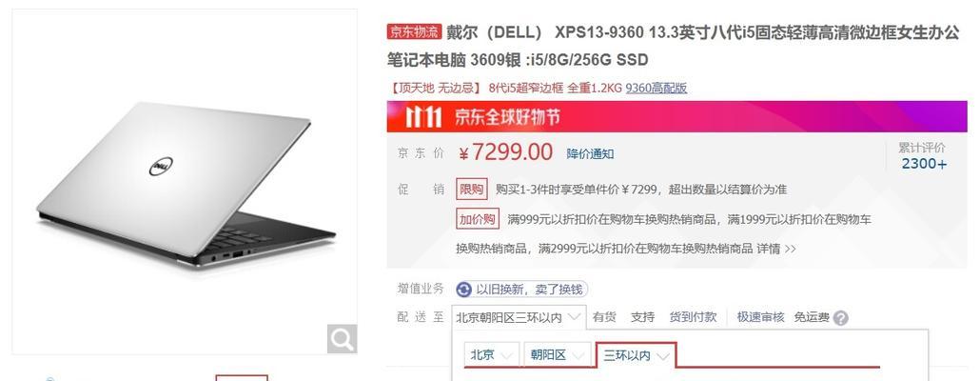Open the 北京朝阳区三环以内 delivery address dropdown
The image size is (980, 381).
point(519,317)
